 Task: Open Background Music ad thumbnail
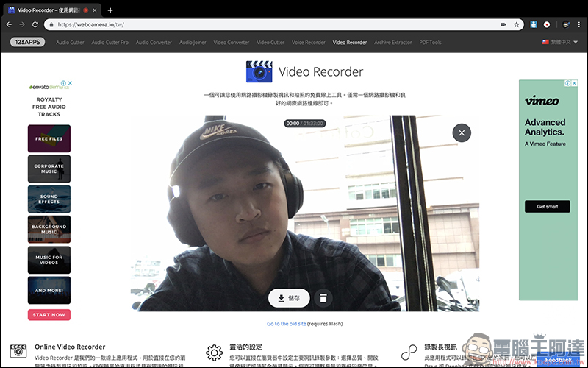[49, 230]
